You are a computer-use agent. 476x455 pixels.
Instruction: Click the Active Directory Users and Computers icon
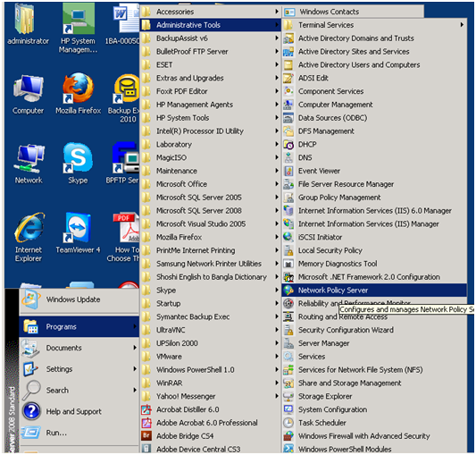[288, 64]
